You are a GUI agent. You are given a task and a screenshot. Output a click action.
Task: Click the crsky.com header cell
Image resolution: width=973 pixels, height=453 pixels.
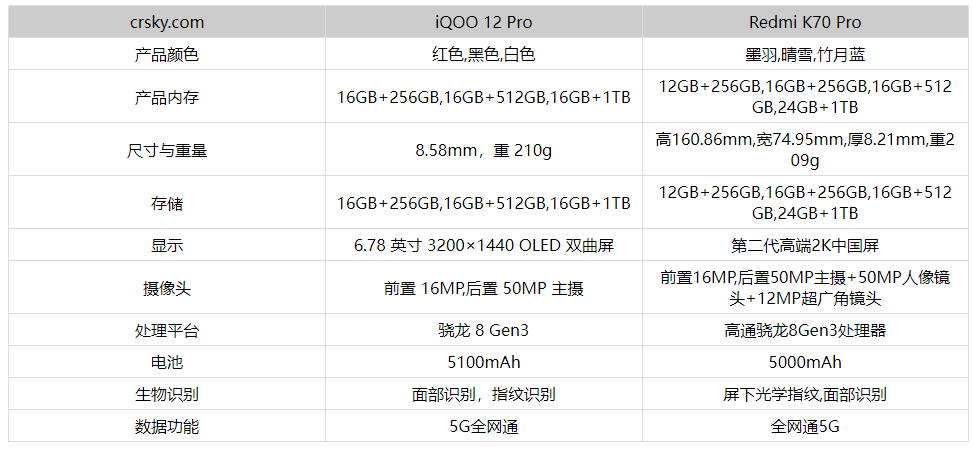click(x=167, y=21)
